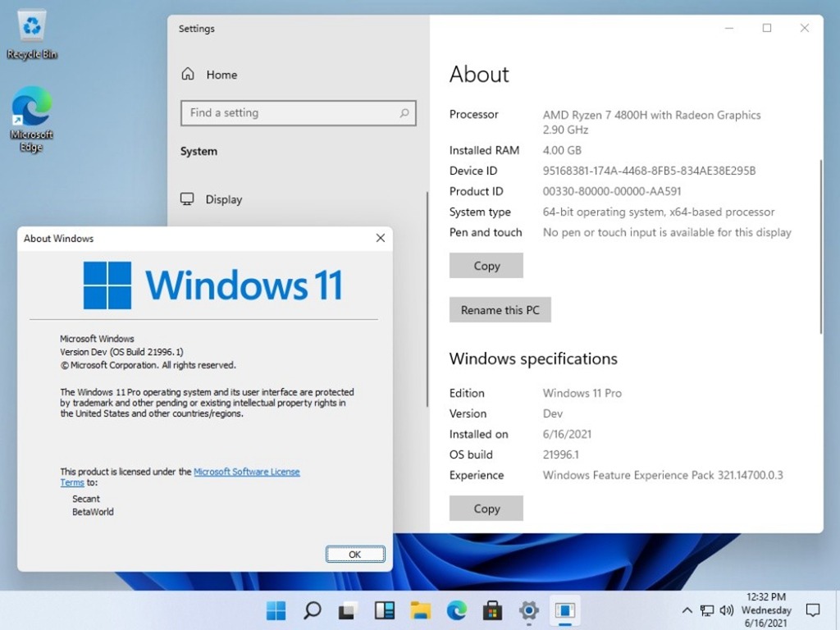This screenshot has width=840, height=630.
Task: Open the taskbar clock and date
Action: [x=766, y=610]
